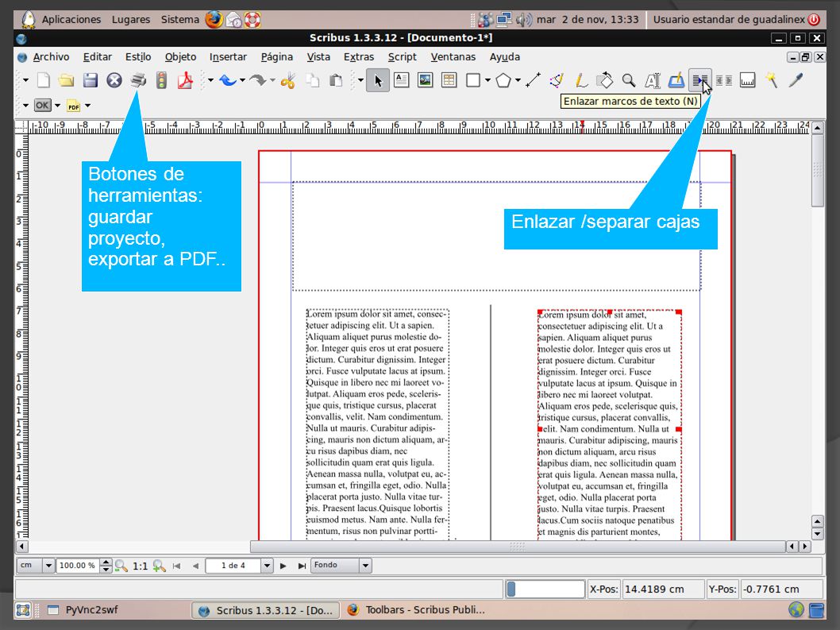Close the document with the X circle icon

tap(114, 80)
